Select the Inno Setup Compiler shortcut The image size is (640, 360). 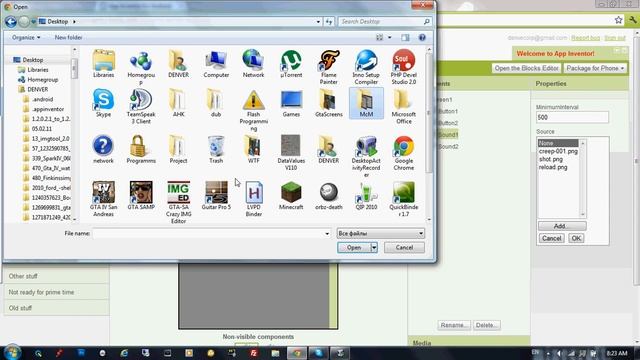(x=366, y=67)
